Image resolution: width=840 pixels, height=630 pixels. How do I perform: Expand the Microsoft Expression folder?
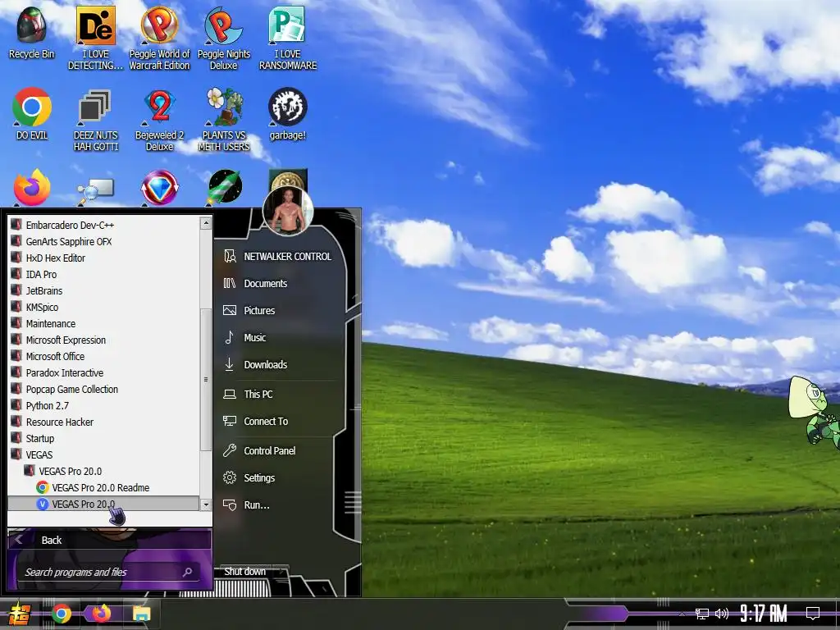[103, 340]
